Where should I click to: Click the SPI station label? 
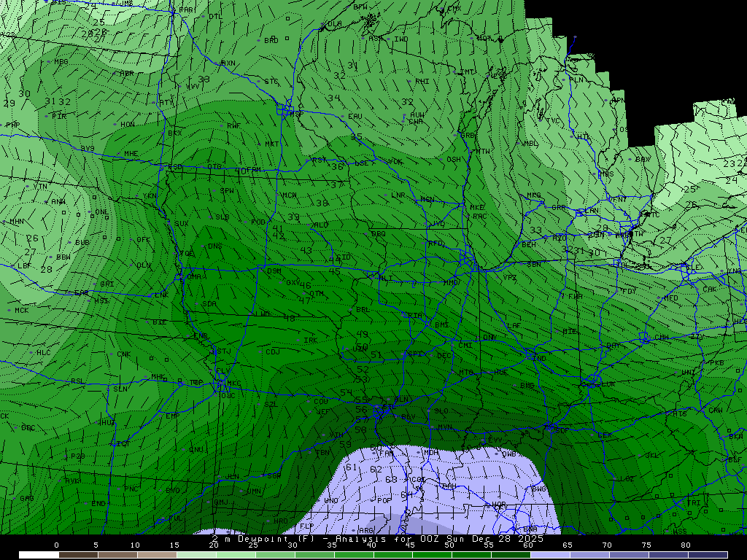point(415,354)
